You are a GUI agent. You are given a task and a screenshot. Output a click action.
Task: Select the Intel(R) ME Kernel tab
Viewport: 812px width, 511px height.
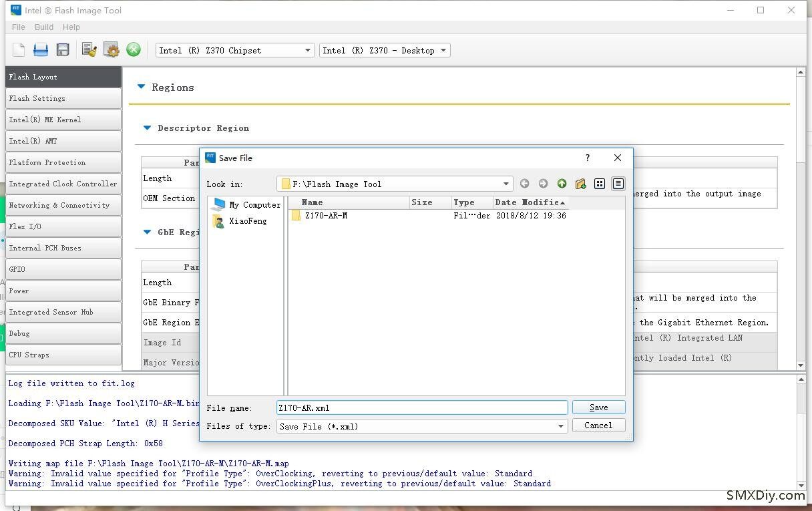[x=63, y=120]
